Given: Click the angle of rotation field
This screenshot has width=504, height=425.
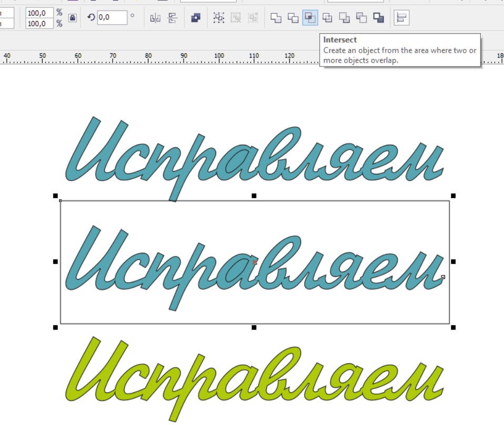Looking at the screenshot, I should 112,17.
